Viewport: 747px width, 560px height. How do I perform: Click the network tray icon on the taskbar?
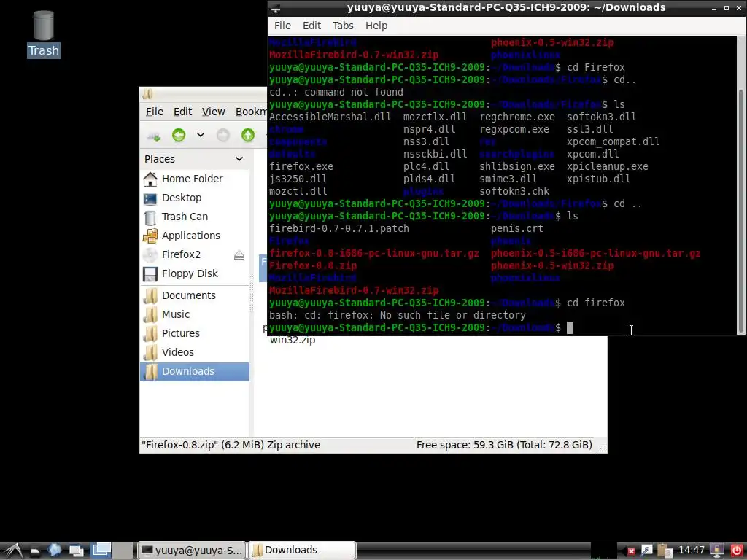(646, 551)
